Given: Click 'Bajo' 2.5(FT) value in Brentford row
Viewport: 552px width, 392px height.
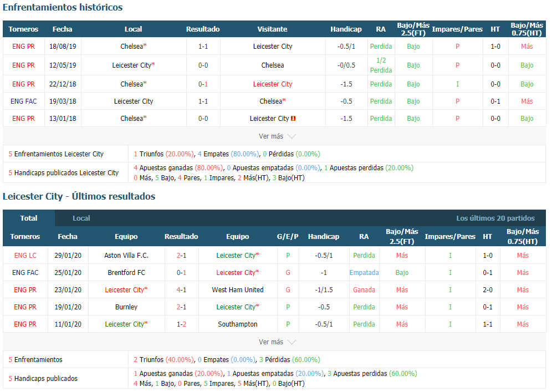Looking at the screenshot, I should (x=402, y=273).
